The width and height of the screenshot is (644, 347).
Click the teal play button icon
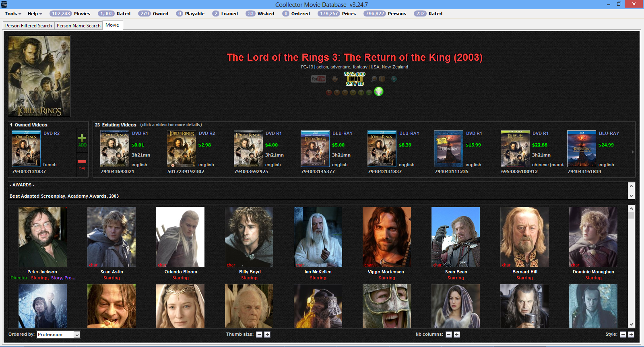(394, 79)
